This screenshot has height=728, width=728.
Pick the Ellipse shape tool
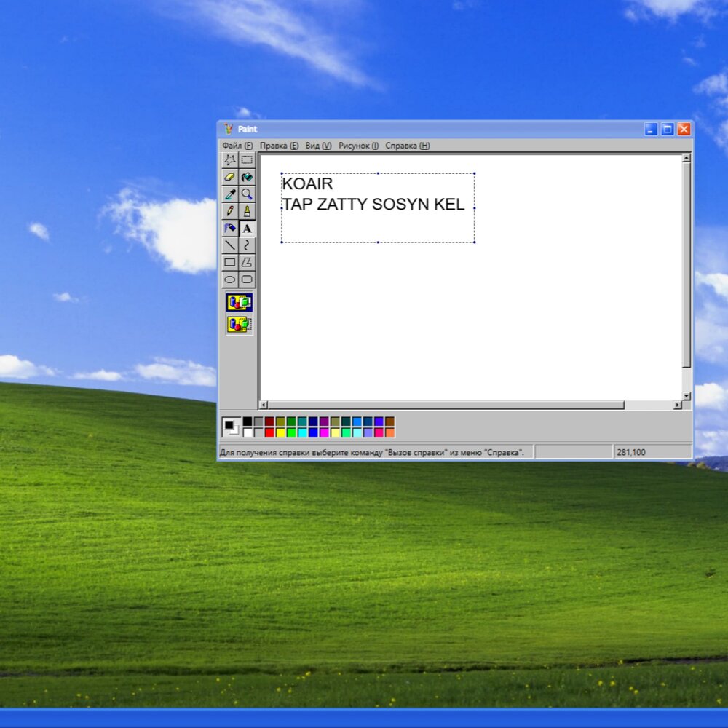[x=230, y=280]
